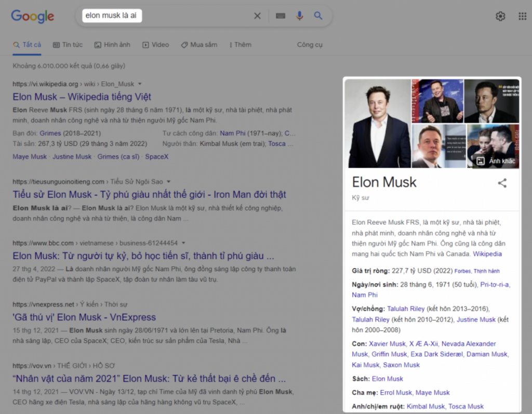Switch to the Tin tức tab

click(68, 45)
